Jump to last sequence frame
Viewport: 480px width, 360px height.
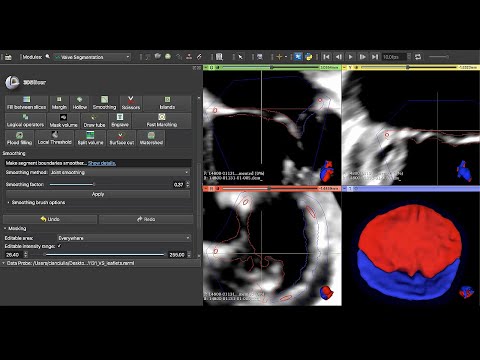(x=375, y=57)
